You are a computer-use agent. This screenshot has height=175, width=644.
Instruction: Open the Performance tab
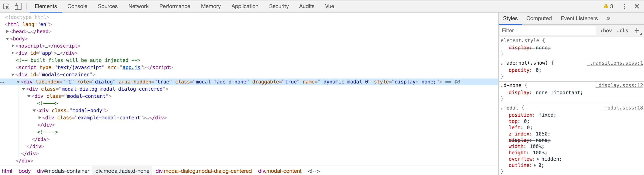click(x=175, y=6)
